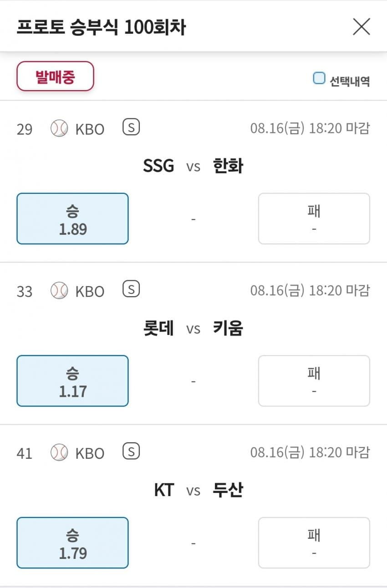Deselect KT 승 1.79 odds option
Image resolution: width=387 pixels, height=588 pixels.
[73, 543]
